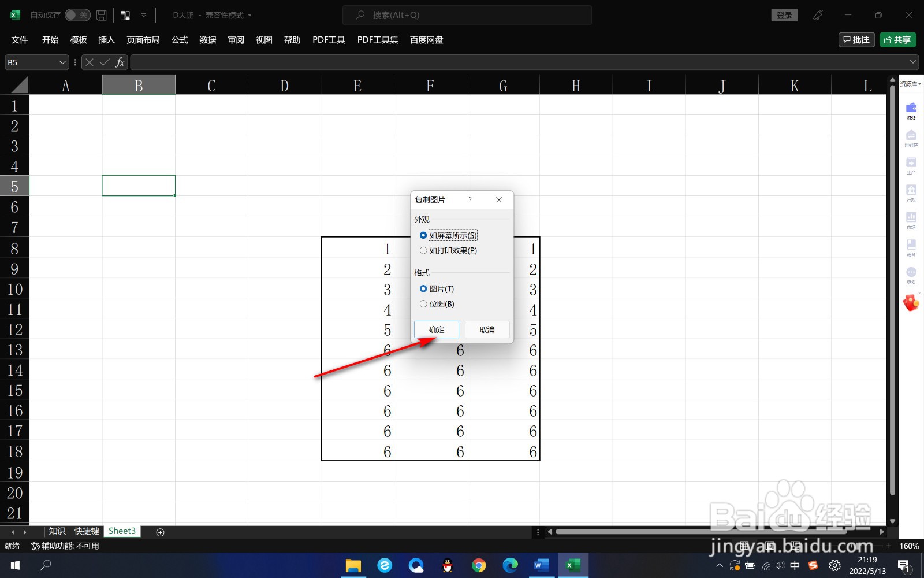Click the layout icon beside save
The height and width of the screenshot is (578, 924).
125,15
